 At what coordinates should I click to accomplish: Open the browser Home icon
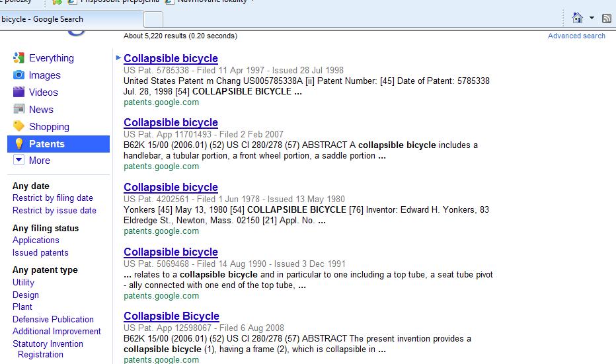(x=577, y=18)
